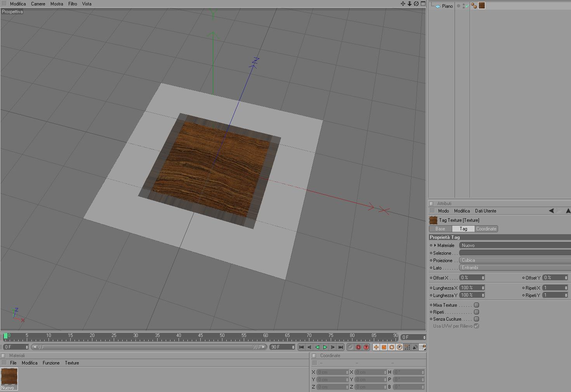This screenshot has width=571, height=392.
Task: Jump to the animation end frame
Action: pyautogui.click(x=340, y=347)
